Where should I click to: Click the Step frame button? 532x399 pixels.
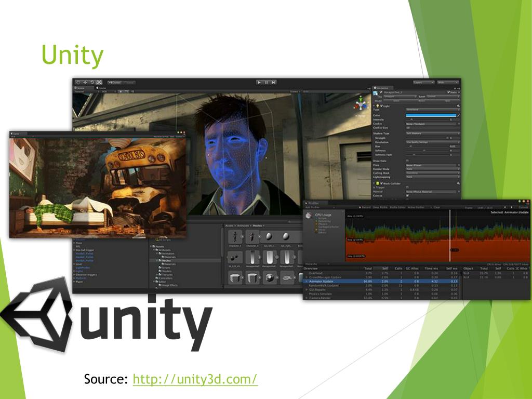[x=273, y=83]
